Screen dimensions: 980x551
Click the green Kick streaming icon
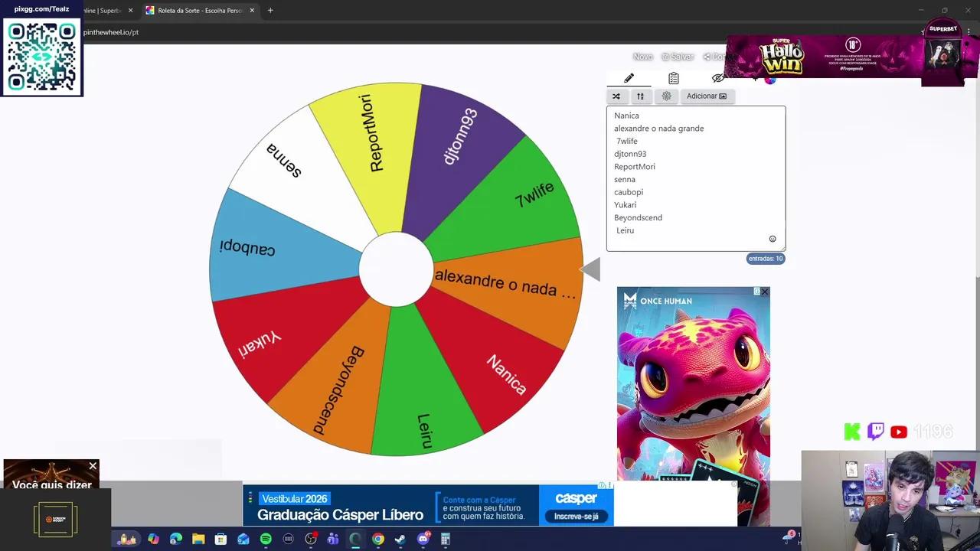[851, 431]
